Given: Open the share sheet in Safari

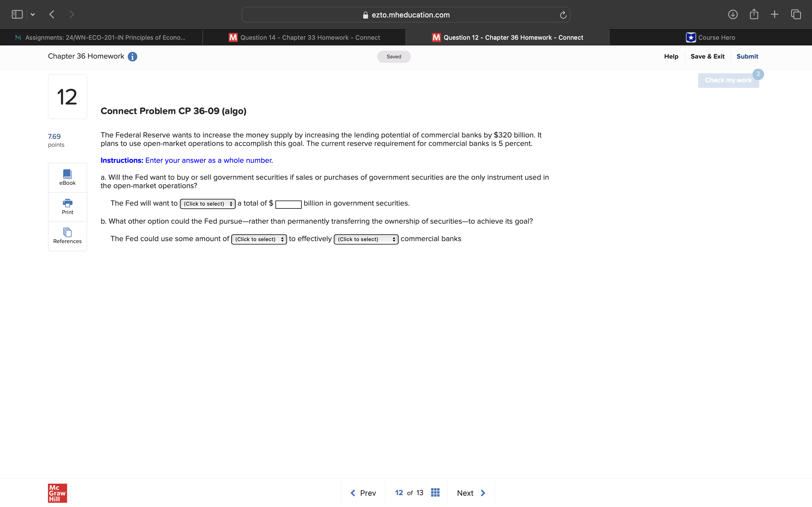Looking at the screenshot, I should tap(754, 14).
